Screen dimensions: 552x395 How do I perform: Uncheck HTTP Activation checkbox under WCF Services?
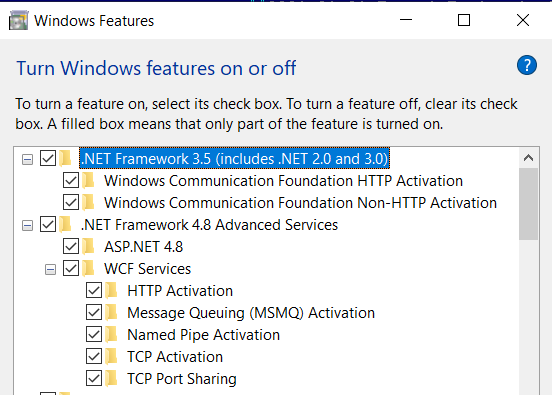94,290
